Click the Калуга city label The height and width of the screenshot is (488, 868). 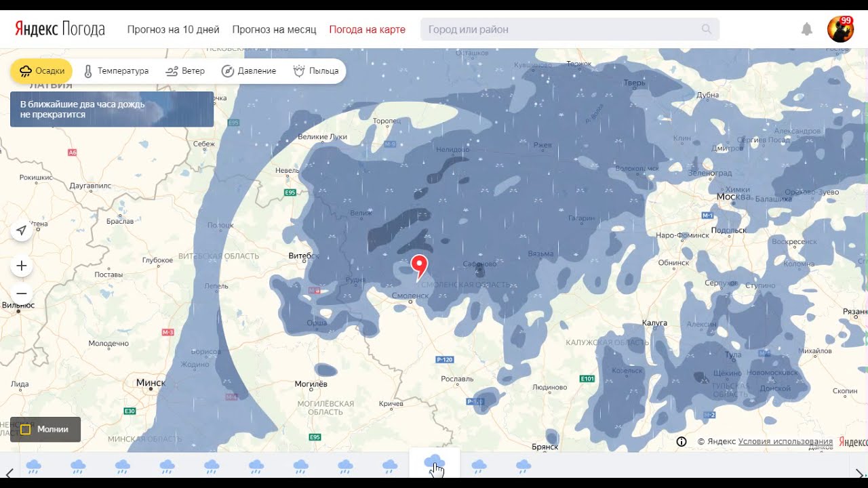click(x=654, y=323)
